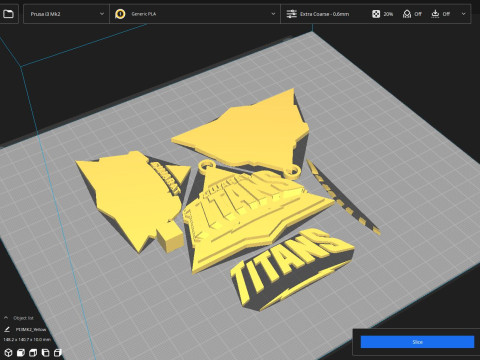Screen dimensions: 480x360
Task: Click the blue Slice button
Action: tap(417, 342)
